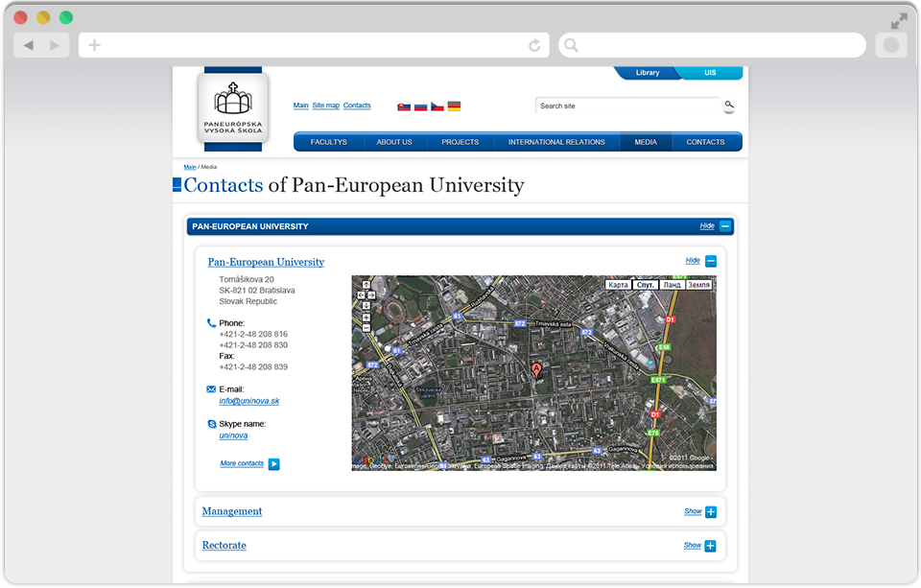921x588 pixels.
Task: Zoom out the map with minus
Action: (x=366, y=328)
